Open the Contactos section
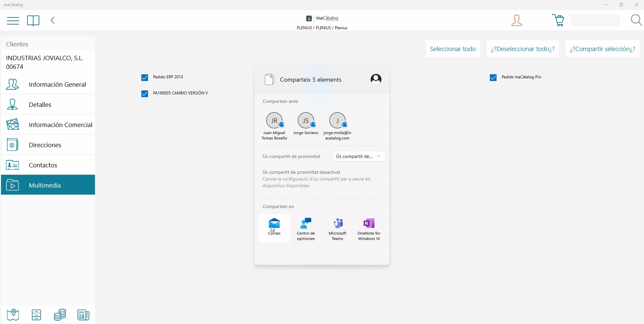 pos(48,165)
